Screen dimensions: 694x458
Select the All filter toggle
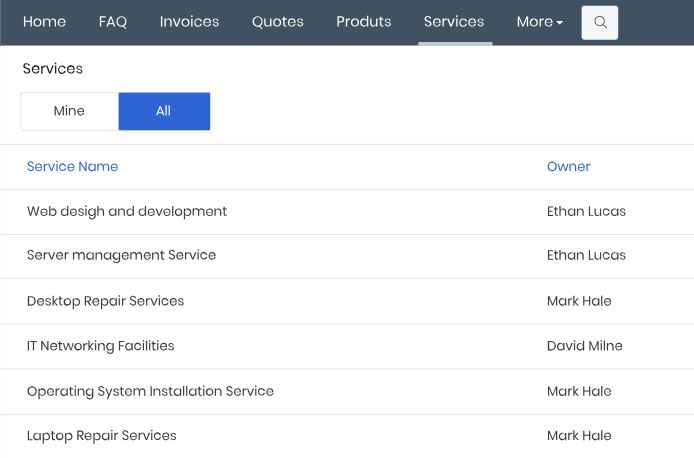pos(164,111)
